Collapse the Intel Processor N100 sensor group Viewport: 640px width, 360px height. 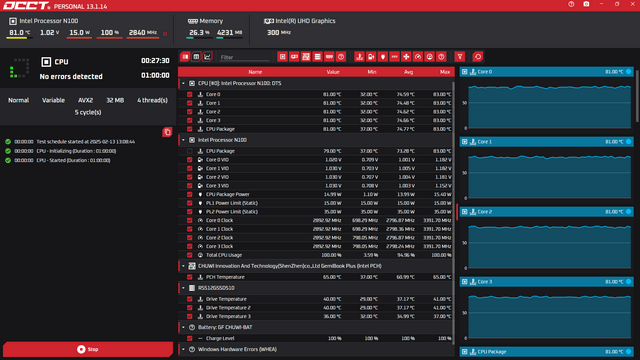click(183, 140)
